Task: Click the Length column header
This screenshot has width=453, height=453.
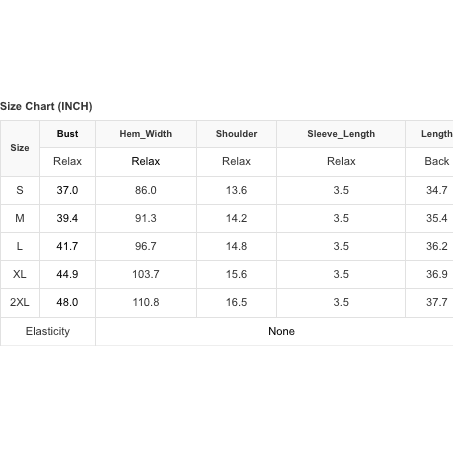Action: (x=437, y=134)
